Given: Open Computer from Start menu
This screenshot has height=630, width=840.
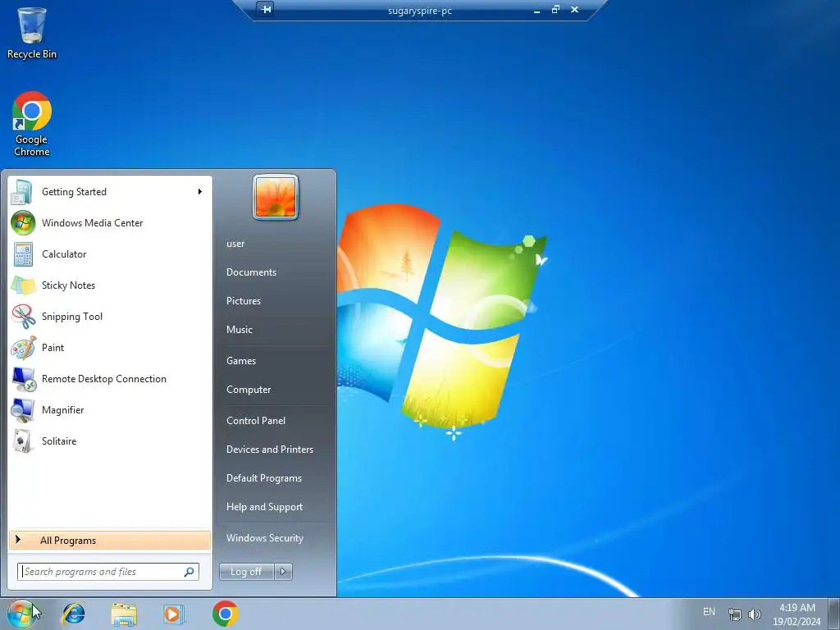Looking at the screenshot, I should (249, 390).
